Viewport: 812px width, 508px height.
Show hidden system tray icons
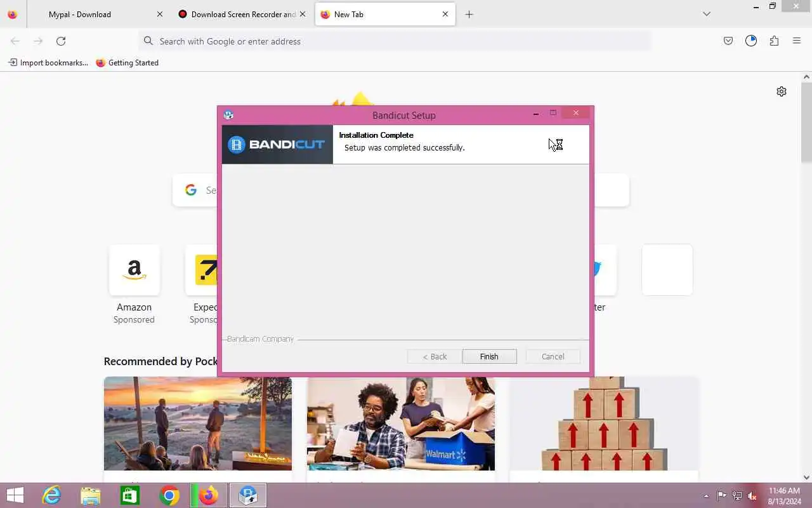pyautogui.click(x=707, y=496)
